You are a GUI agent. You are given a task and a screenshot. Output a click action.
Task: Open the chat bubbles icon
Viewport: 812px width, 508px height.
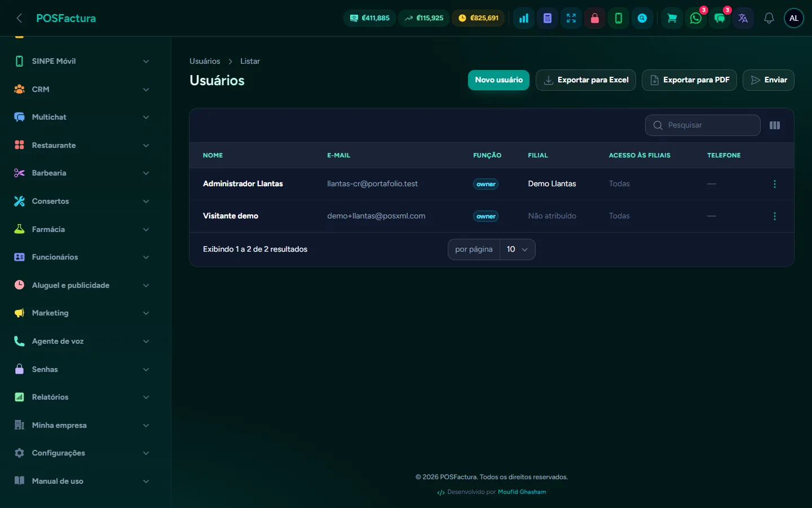[720, 18]
